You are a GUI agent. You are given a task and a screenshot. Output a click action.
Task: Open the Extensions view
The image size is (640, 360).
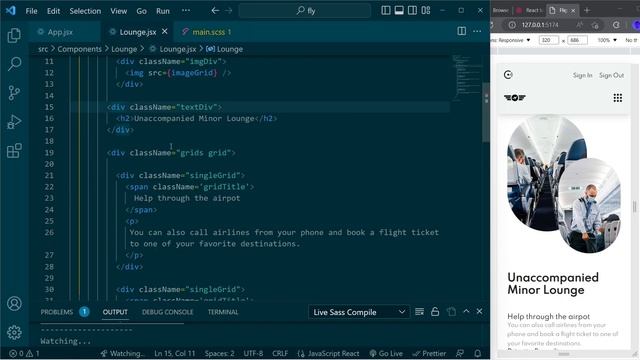pos(14,151)
